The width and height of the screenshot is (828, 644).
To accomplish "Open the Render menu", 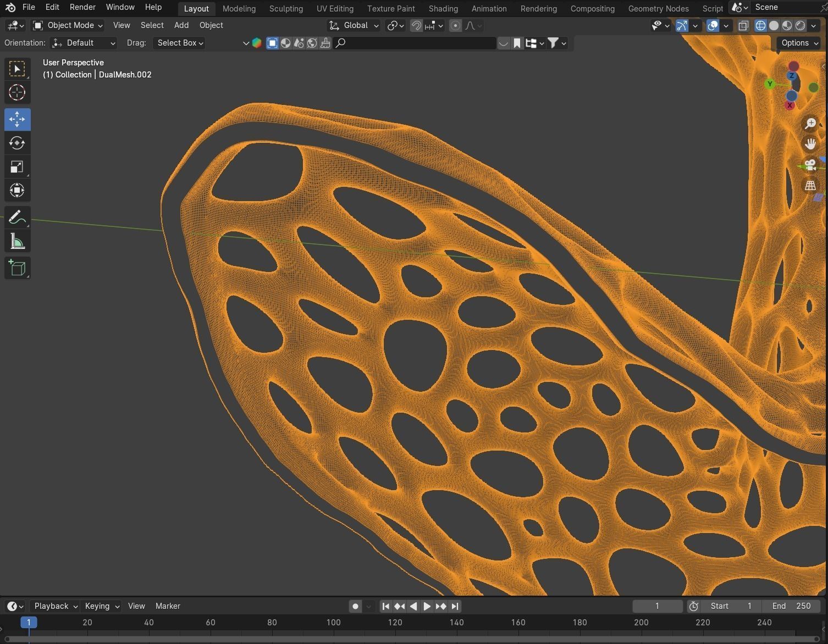I will click(82, 7).
